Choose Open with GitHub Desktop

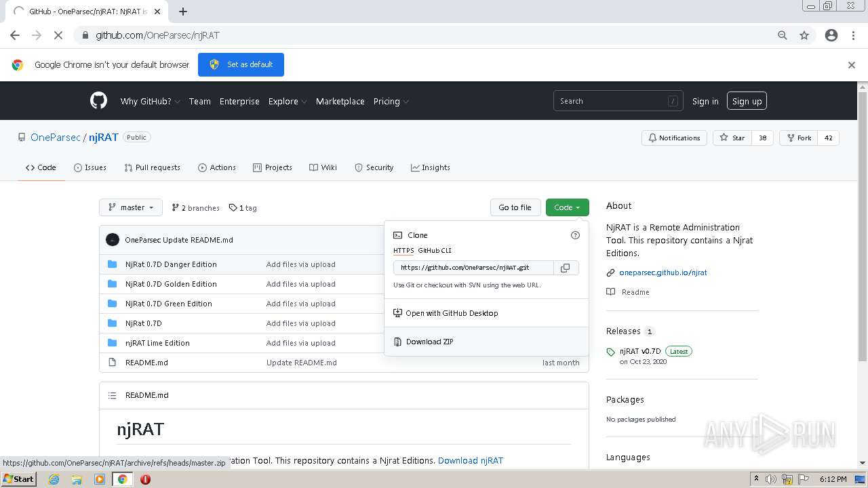pos(486,313)
